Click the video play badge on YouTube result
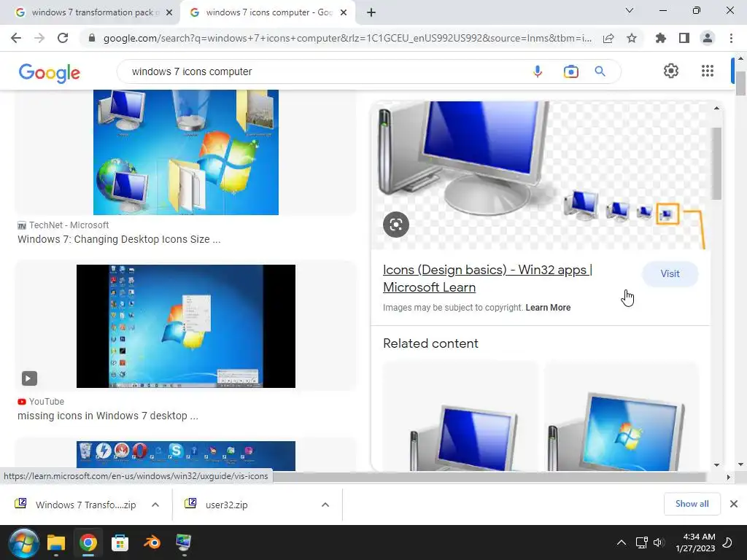This screenshot has width=747, height=560. pyautogui.click(x=29, y=378)
